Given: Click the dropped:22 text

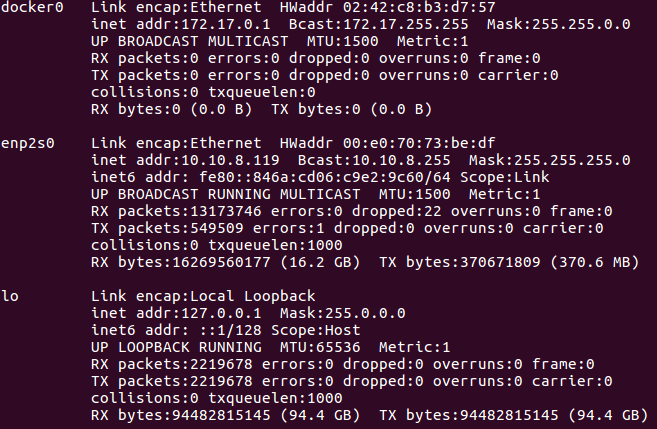Looking at the screenshot, I should click(x=396, y=212).
